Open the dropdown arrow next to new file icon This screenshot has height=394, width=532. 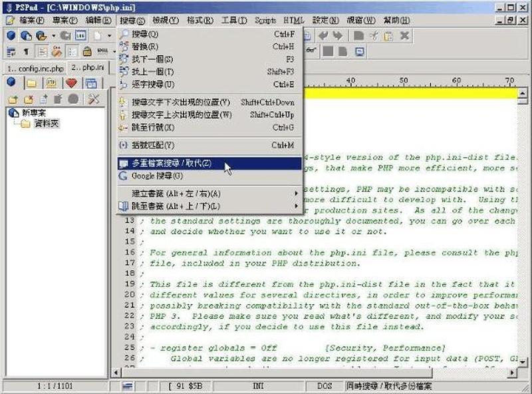pos(109,35)
